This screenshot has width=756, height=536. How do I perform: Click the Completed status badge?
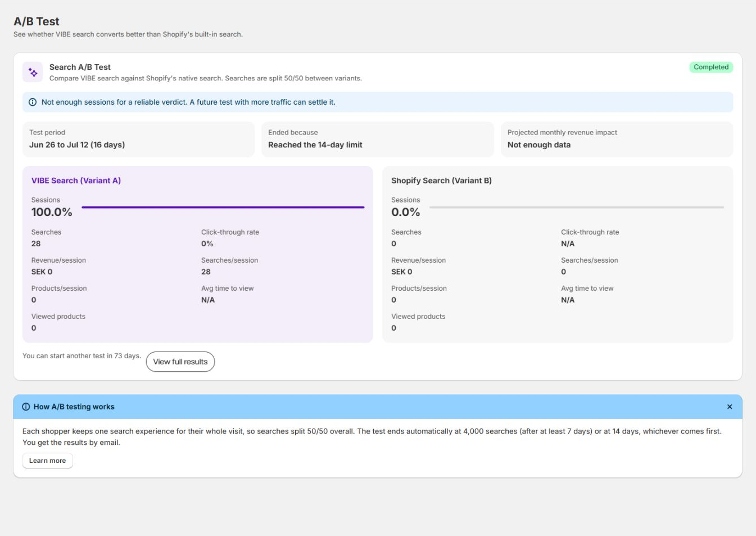[711, 67]
